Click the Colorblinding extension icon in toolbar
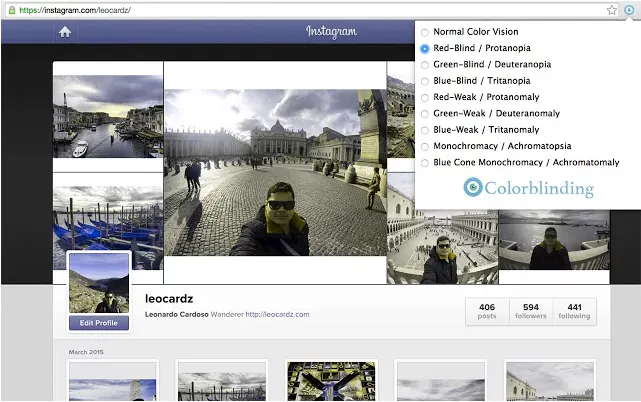Image resolution: width=641 pixels, height=402 pixels. click(x=629, y=9)
